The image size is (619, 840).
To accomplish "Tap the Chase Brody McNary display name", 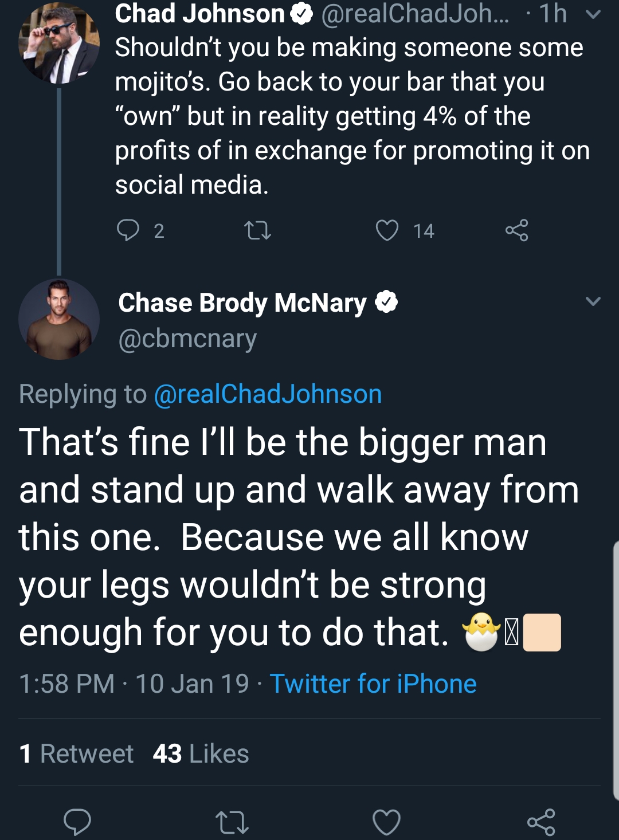I will coord(242,303).
